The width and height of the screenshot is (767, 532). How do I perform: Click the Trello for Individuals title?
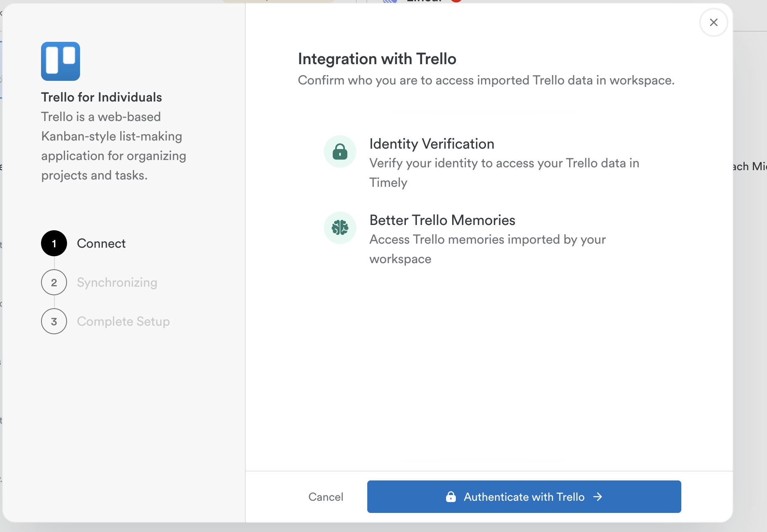coord(101,97)
